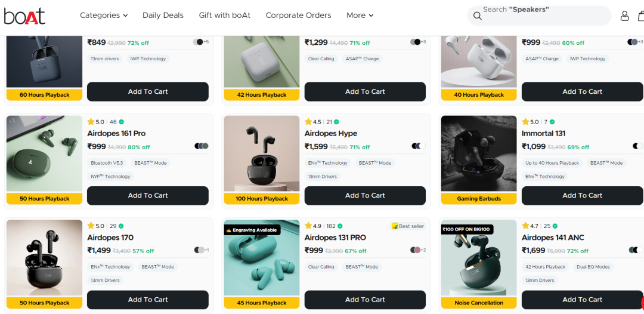The image size is (644, 314).
Task: Expand the More dropdown menu
Action: pyautogui.click(x=360, y=16)
